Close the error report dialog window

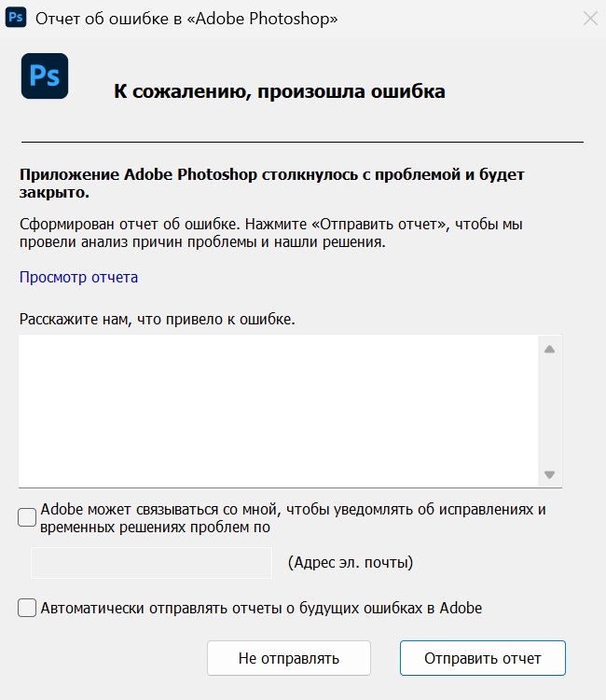[589, 18]
